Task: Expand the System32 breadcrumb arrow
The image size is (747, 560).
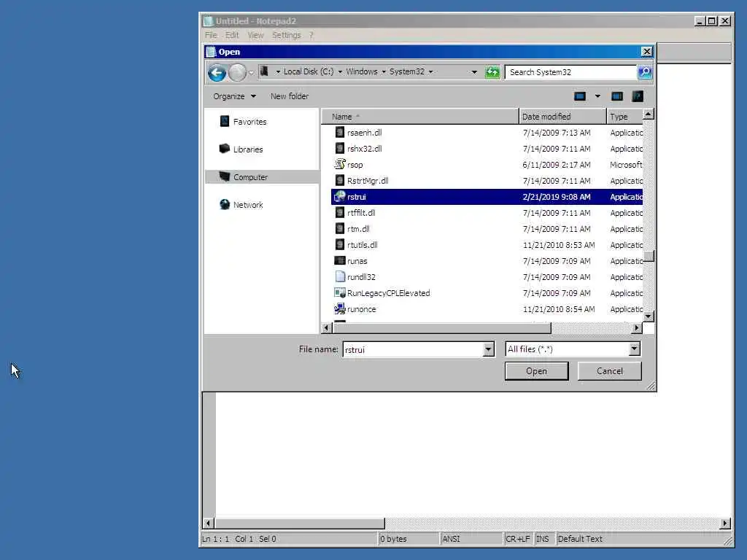Action: click(x=430, y=72)
